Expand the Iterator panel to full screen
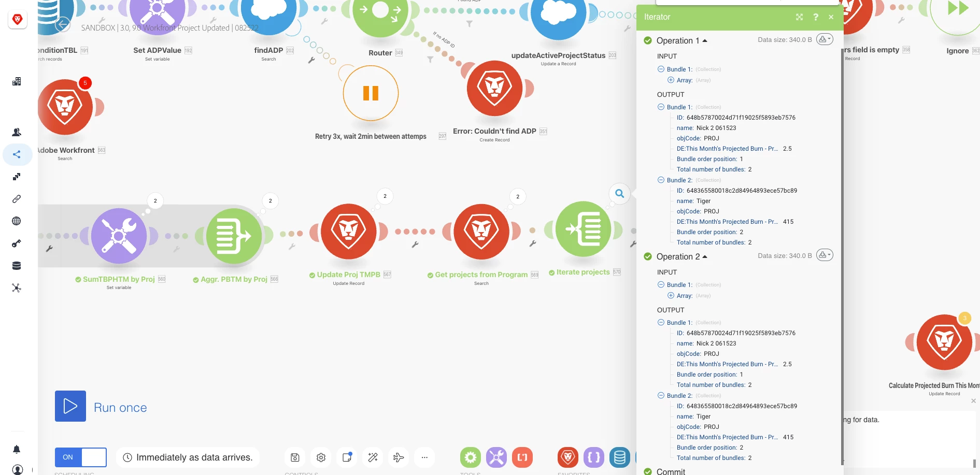980x475 pixels. (800, 17)
